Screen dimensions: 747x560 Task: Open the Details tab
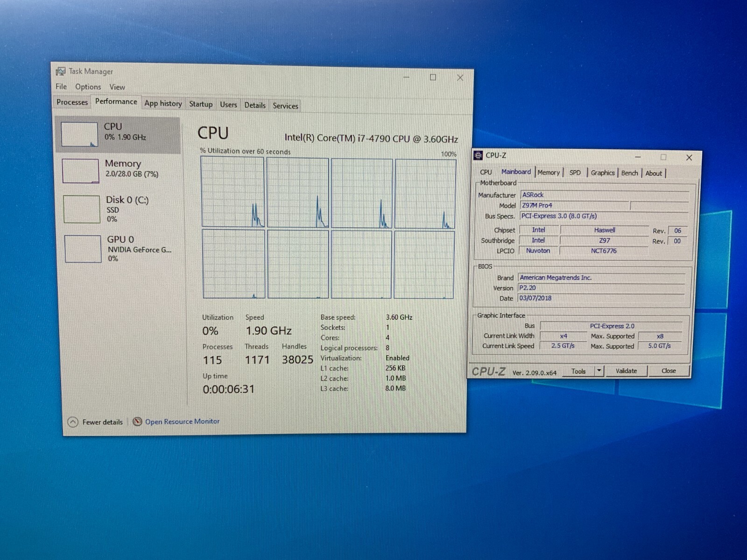pos(255,105)
